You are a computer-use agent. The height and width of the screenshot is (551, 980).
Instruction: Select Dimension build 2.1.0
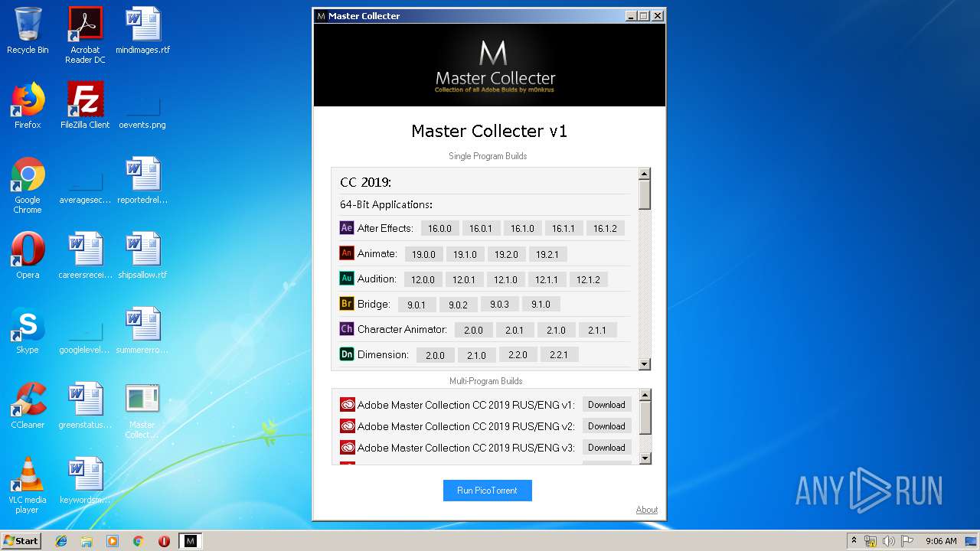pyautogui.click(x=476, y=355)
